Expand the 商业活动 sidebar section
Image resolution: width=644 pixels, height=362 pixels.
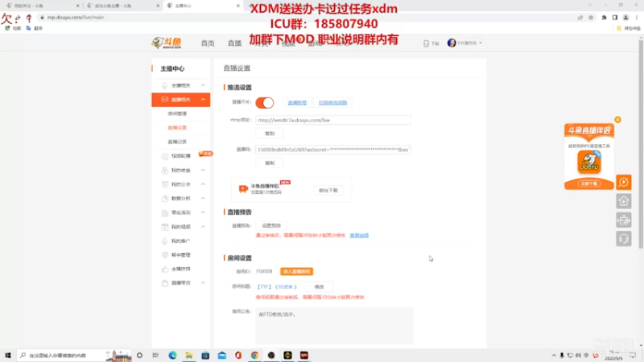(x=180, y=212)
